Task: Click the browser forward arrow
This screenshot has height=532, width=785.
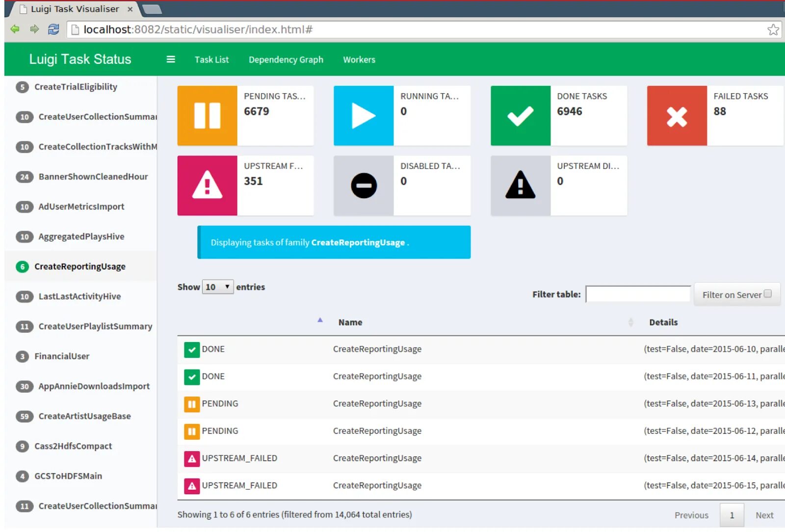Action: [34, 29]
